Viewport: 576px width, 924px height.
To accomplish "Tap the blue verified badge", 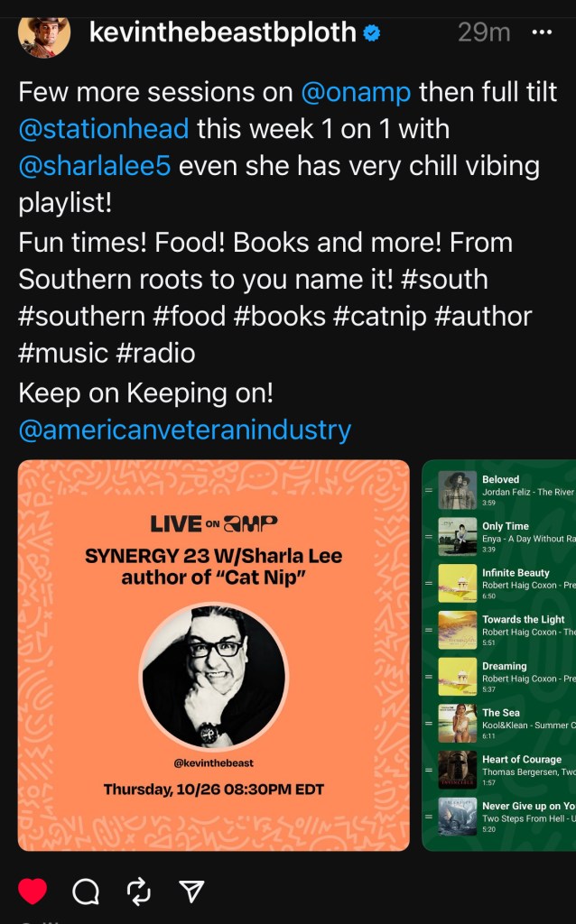I will click(x=371, y=32).
